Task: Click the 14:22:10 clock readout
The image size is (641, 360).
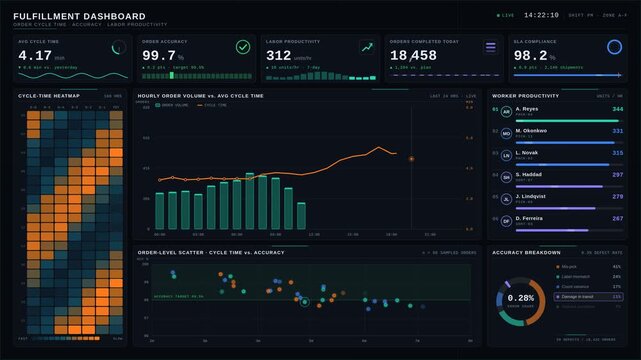Action: [541, 15]
